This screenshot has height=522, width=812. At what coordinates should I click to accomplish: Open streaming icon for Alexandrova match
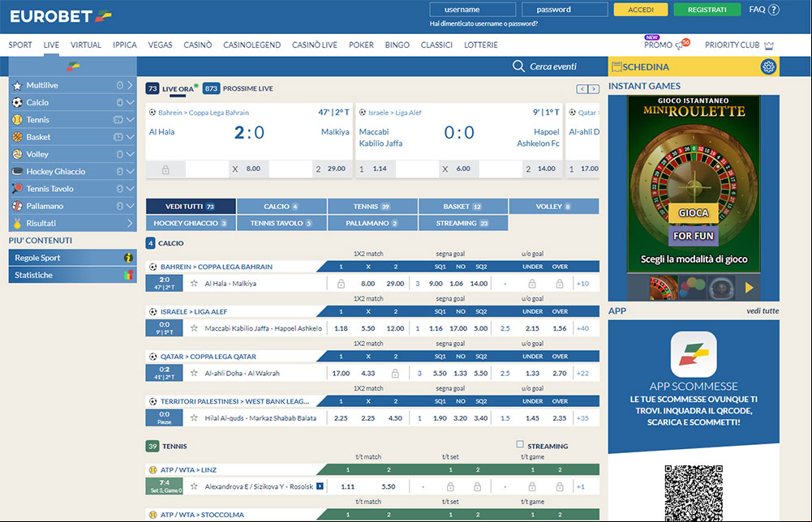point(320,486)
